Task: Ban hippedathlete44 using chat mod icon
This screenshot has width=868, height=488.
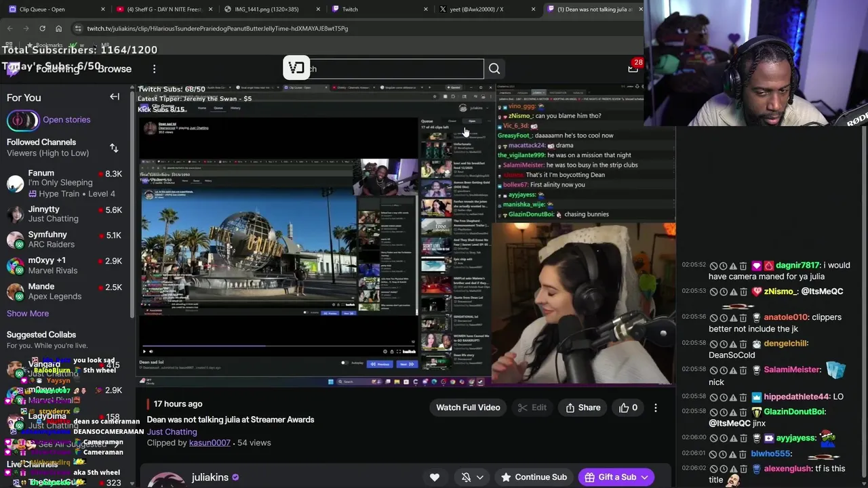Action: pyautogui.click(x=713, y=397)
